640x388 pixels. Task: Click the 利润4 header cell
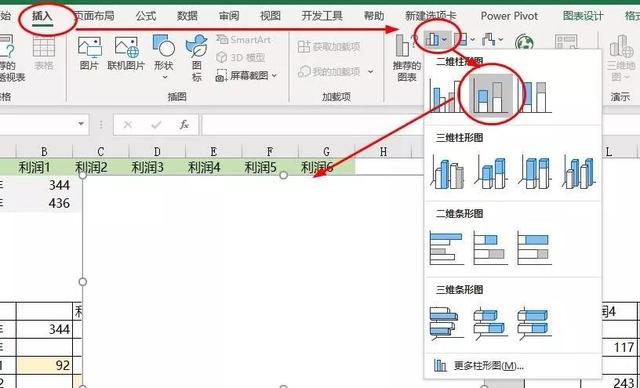tap(213, 167)
